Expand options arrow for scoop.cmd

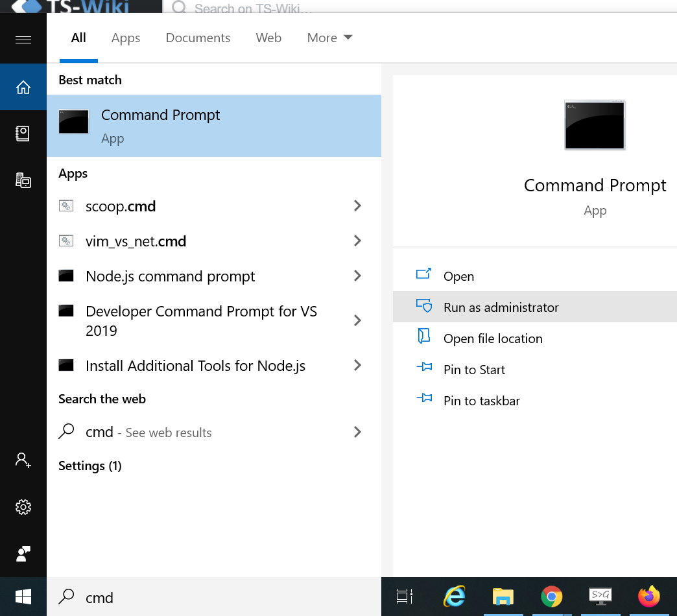pos(357,206)
